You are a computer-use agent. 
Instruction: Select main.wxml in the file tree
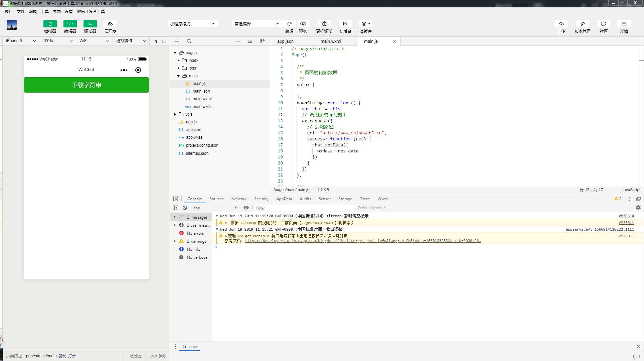point(202,99)
